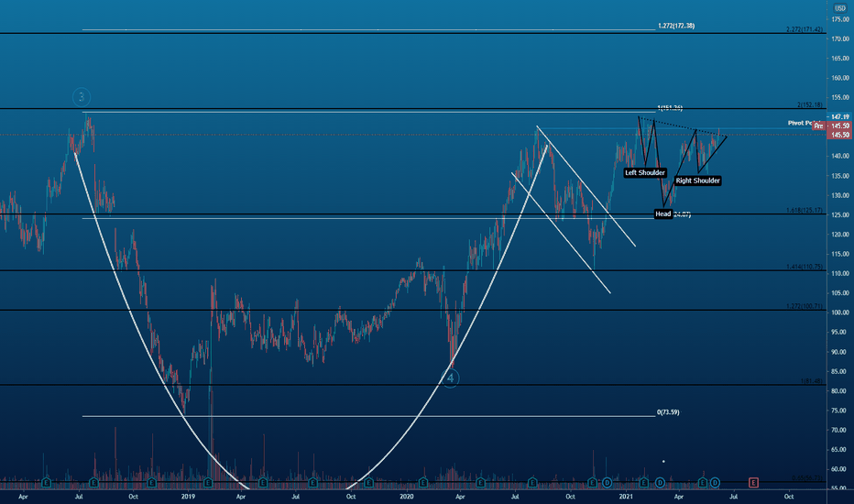The image size is (854, 504).
Task: Open earnings E marker just after Apr 2021
Action: pos(703,483)
